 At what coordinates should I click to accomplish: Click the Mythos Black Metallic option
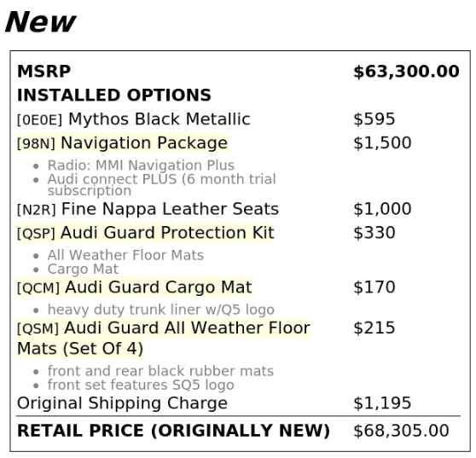134,119
